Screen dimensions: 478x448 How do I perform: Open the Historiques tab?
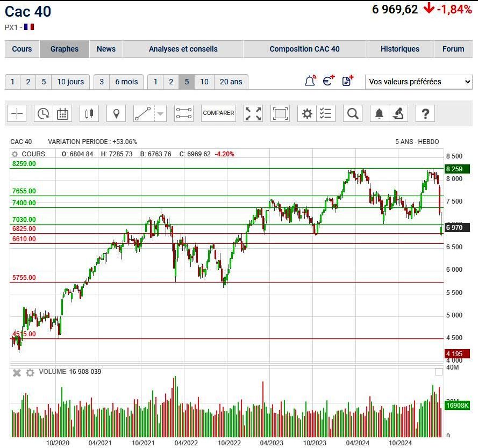point(400,49)
